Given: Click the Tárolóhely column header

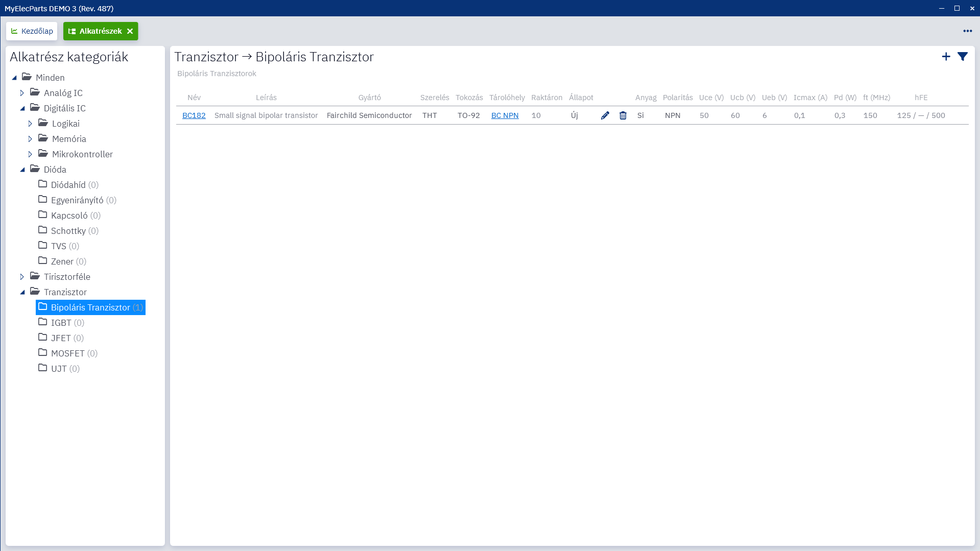Looking at the screenshot, I should [x=507, y=98].
